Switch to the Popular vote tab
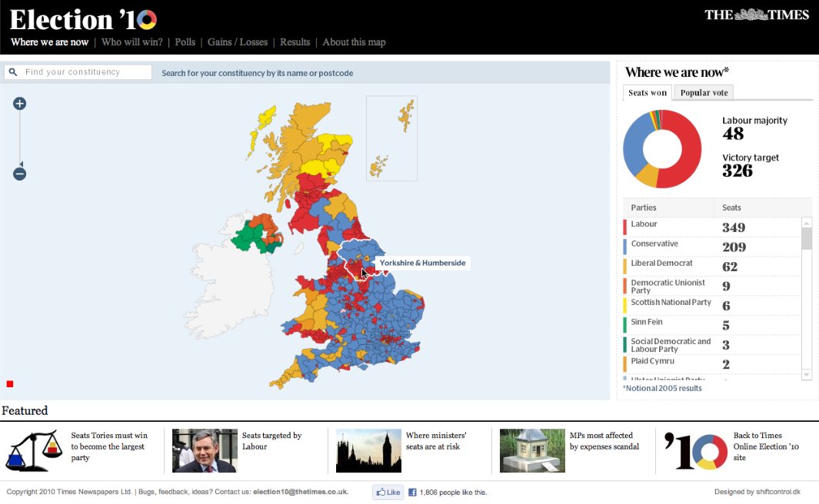 point(704,92)
